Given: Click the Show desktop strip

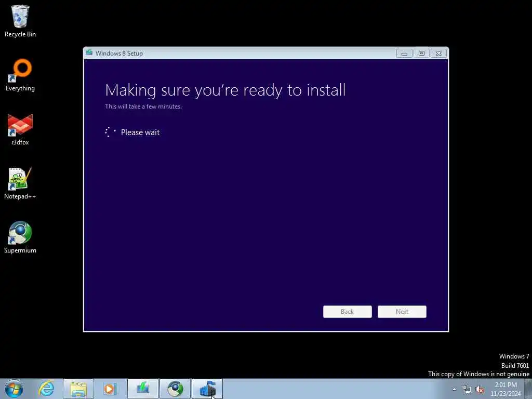Looking at the screenshot, I should (x=528, y=389).
